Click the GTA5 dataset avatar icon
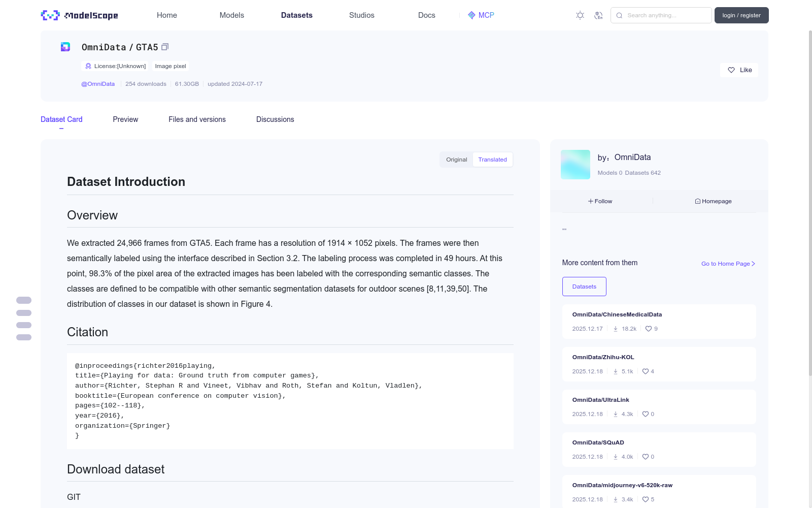The image size is (812, 508). click(65, 47)
